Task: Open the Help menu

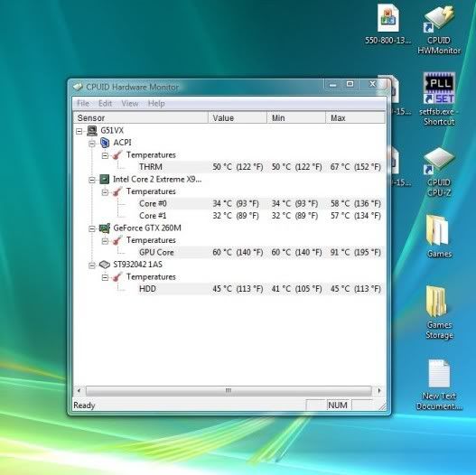Action: pyautogui.click(x=156, y=104)
